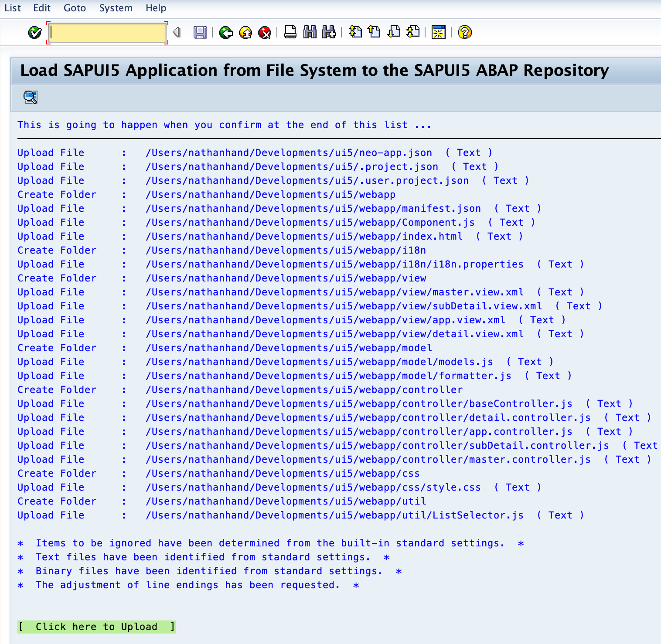Select the Create Folder webapp/model line
Image resolution: width=661 pixels, height=644 pixels.
click(x=225, y=348)
